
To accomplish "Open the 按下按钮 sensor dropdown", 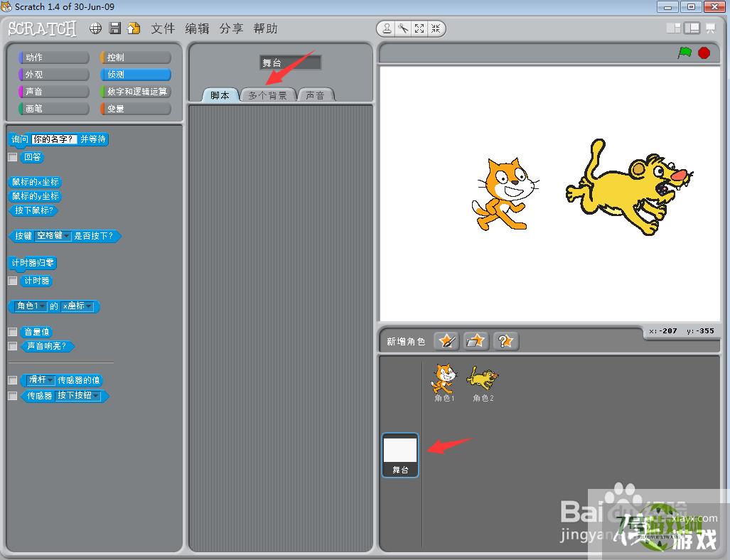I will click(77, 396).
